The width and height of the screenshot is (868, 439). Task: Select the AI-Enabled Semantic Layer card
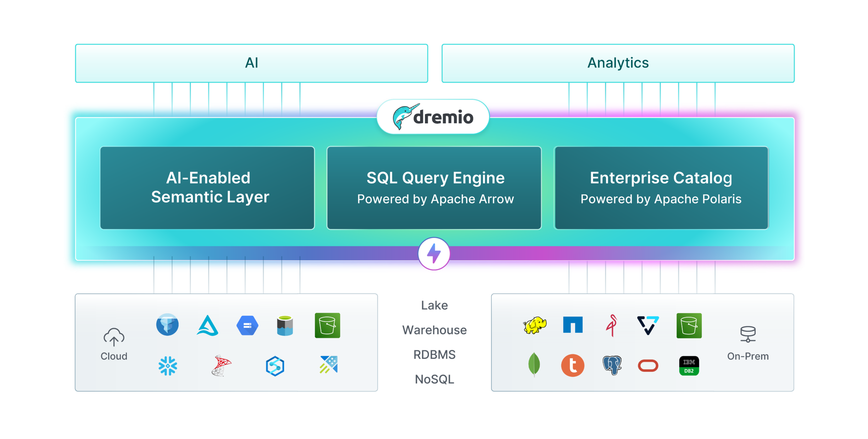click(x=207, y=188)
